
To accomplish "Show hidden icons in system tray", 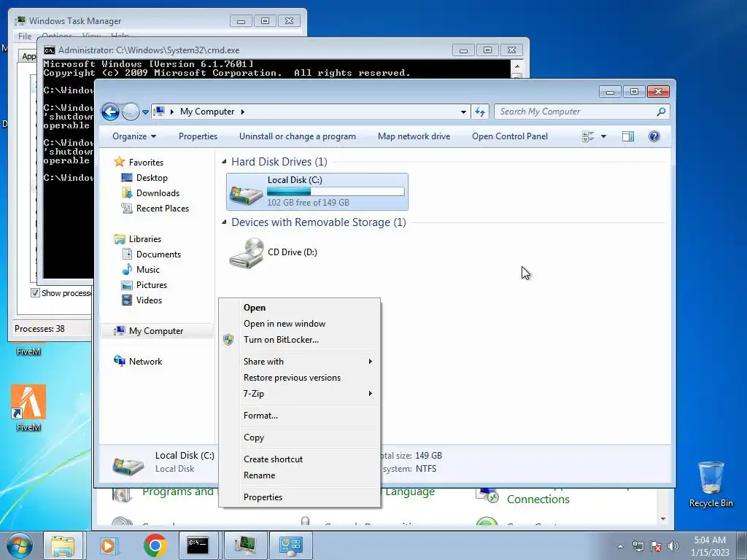I will [x=620, y=546].
